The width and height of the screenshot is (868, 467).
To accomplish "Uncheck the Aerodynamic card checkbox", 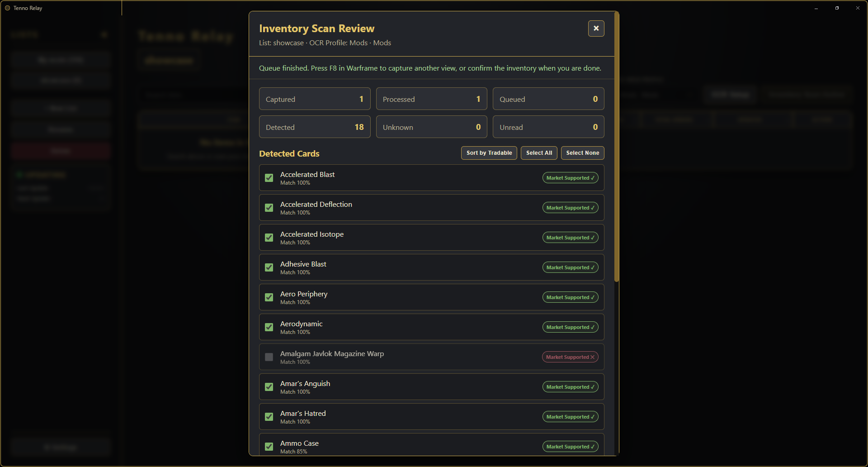I will pos(269,327).
